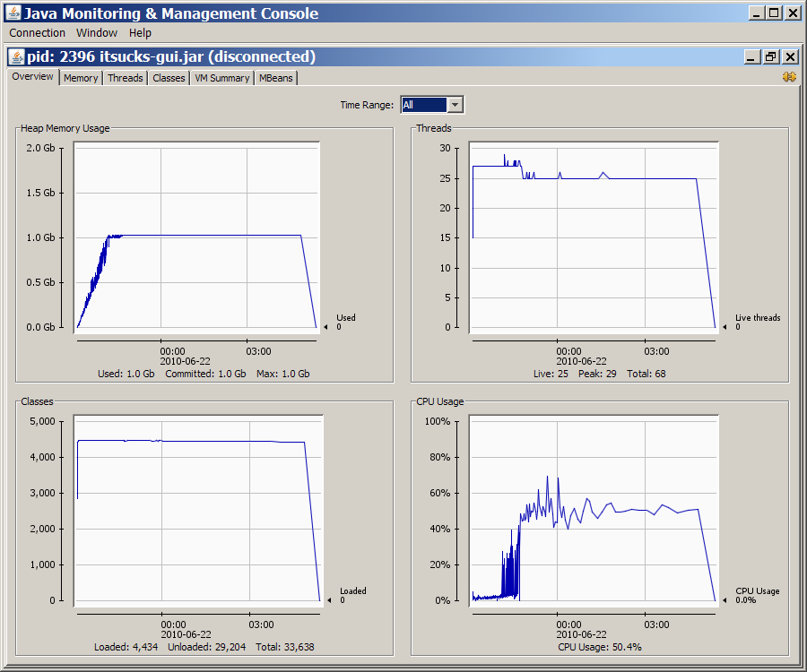Open the Window menu

(x=97, y=33)
